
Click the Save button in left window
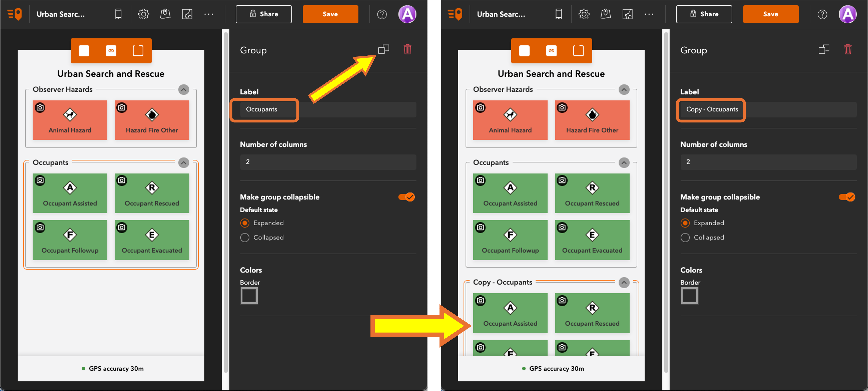coord(330,14)
